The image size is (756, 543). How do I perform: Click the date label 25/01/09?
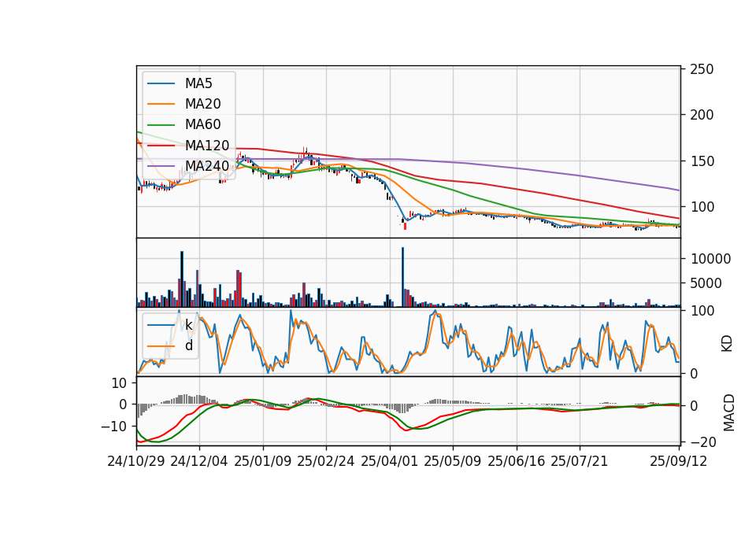(263, 461)
